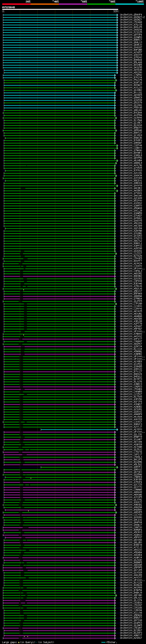This screenshot has height=644, width=146.
Task: Select label UniRef100_Q97IG8
Action: coord(131,620)
